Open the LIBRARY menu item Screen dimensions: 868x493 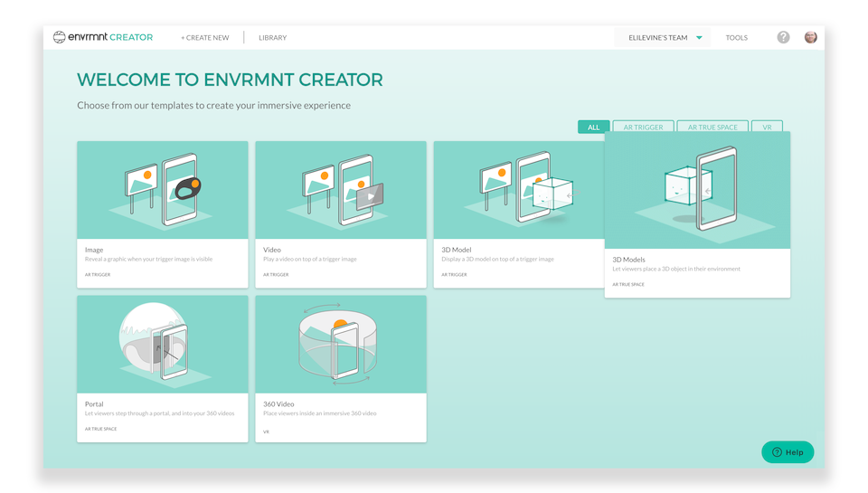[272, 38]
